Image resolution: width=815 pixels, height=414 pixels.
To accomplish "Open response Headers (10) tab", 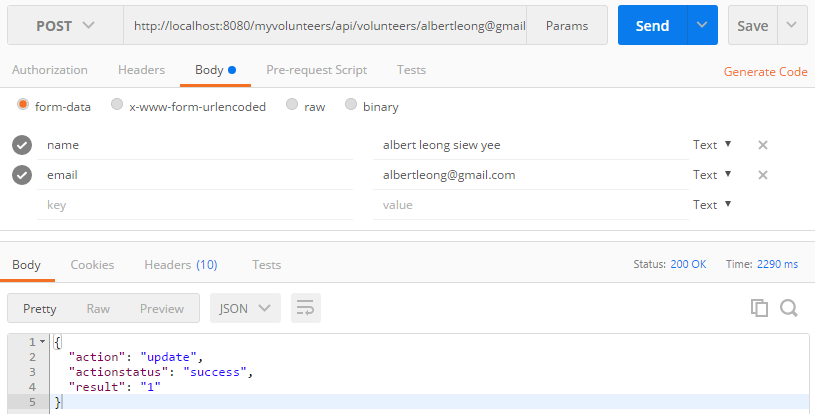I will click(181, 264).
